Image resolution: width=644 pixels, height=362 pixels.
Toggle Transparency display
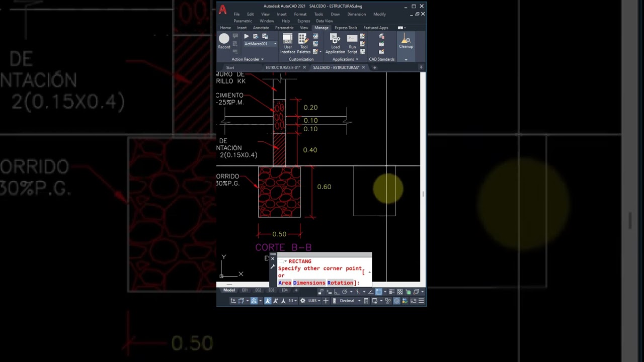tap(399, 292)
